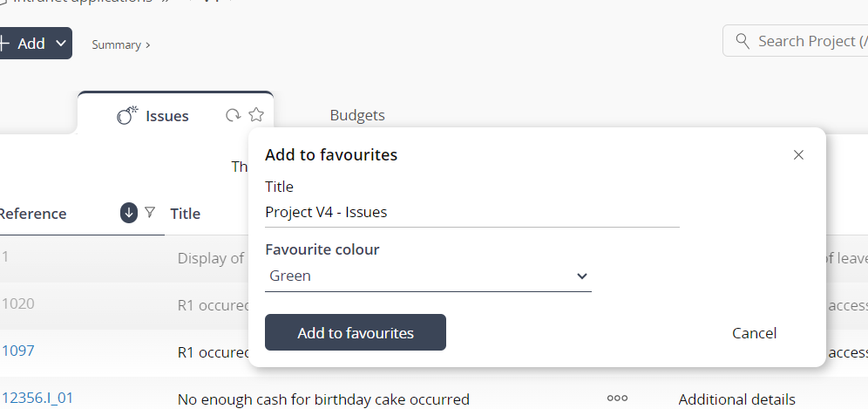The width and height of the screenshot is (868, 409).
Task: Switch to the Budgets tab
Action: 357,115
